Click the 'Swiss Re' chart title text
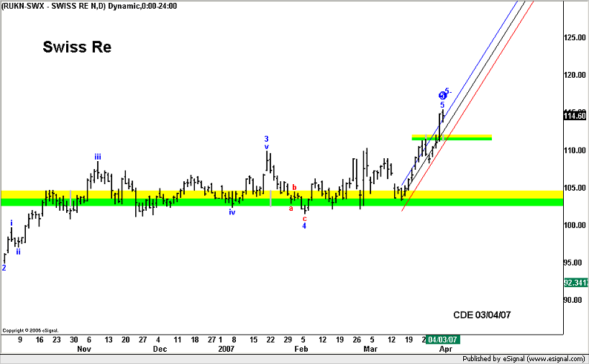This screenshot has height=364, width=589. click(77, 47)
